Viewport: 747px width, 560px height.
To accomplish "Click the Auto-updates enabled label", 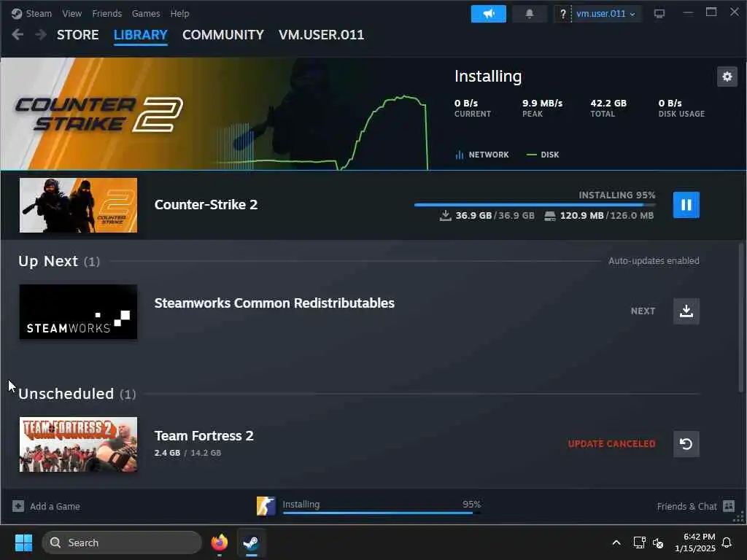I will pos(654,261).
